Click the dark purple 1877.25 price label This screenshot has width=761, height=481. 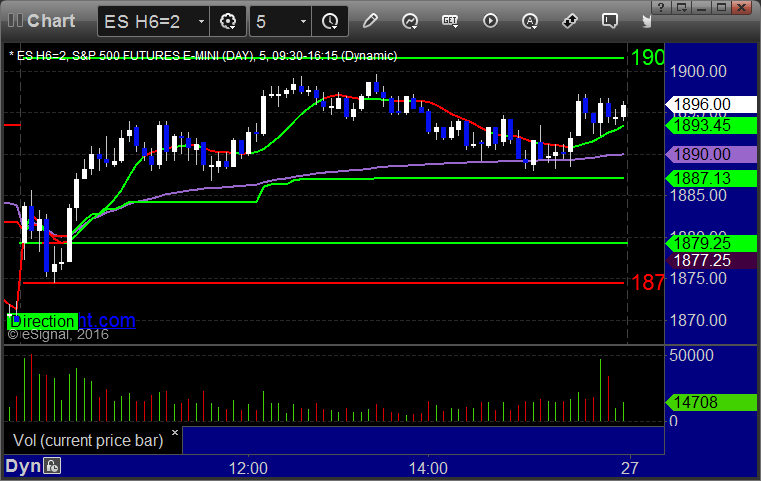[711, 261]
